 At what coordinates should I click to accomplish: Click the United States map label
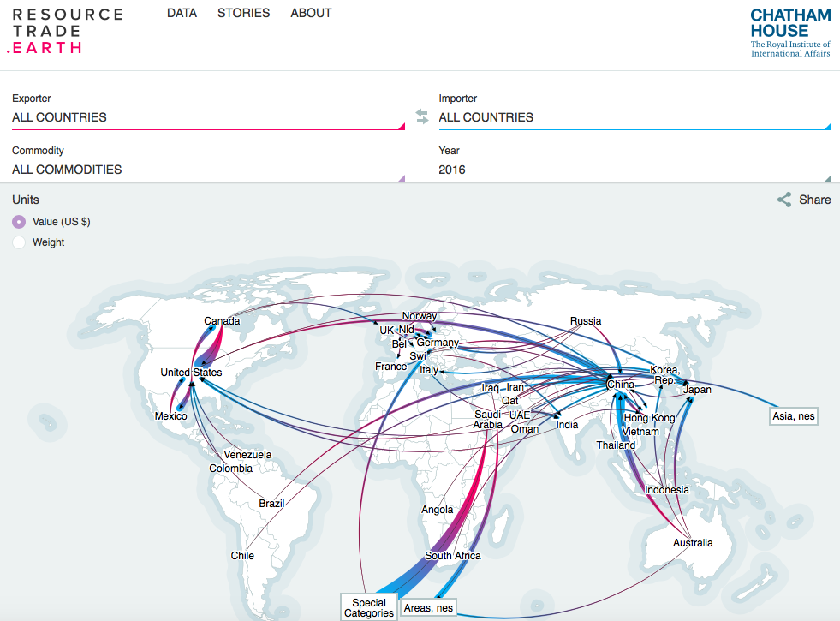[191, 373]
